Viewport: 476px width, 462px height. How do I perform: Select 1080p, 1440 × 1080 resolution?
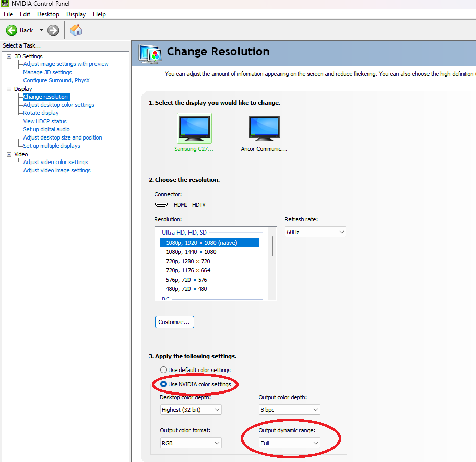coord(191,252)
